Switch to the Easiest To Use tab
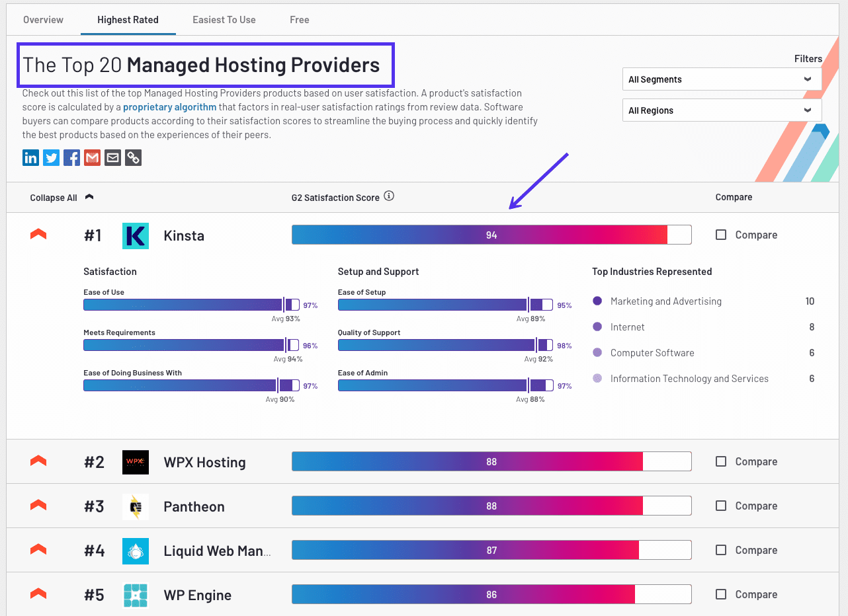This screenshot has width=848, height=616. pyautogui.click(x=224, y=20)
